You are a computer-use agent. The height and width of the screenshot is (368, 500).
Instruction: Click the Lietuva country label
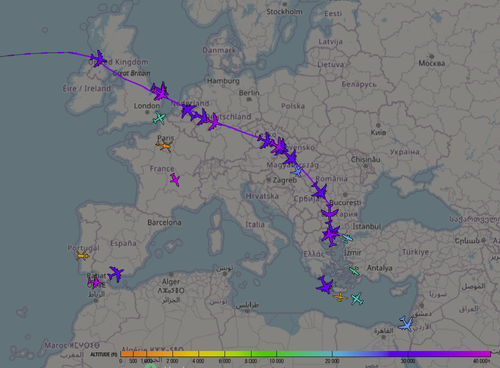330,65
